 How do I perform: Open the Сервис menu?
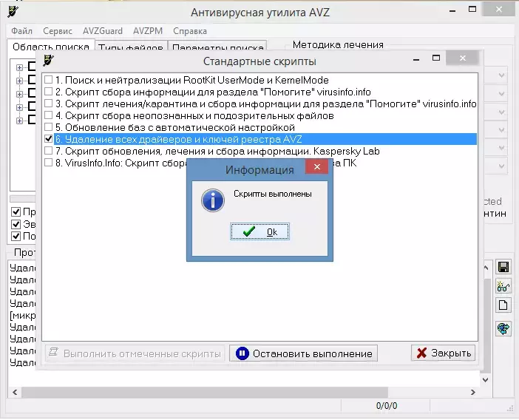click(58, 31)
